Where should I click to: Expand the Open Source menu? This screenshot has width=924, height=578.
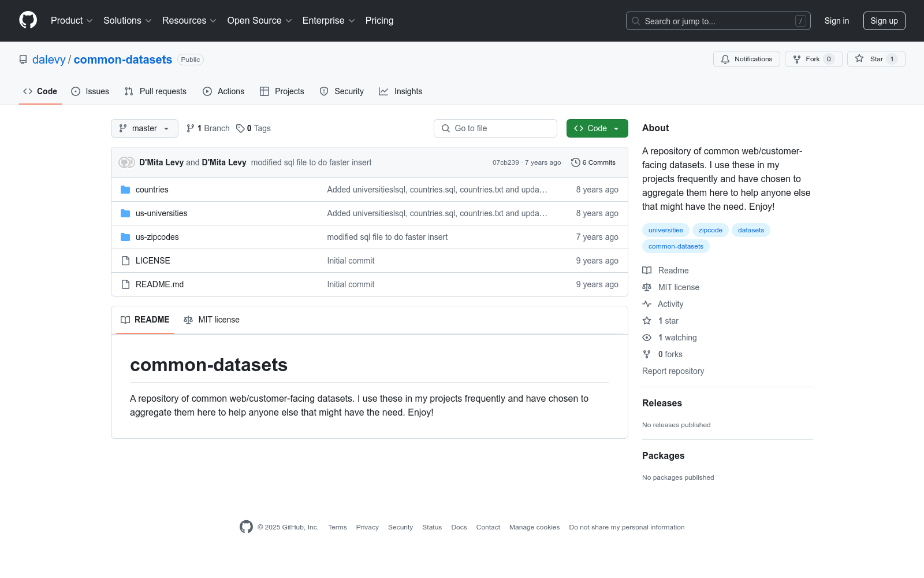tap(260, 20)
